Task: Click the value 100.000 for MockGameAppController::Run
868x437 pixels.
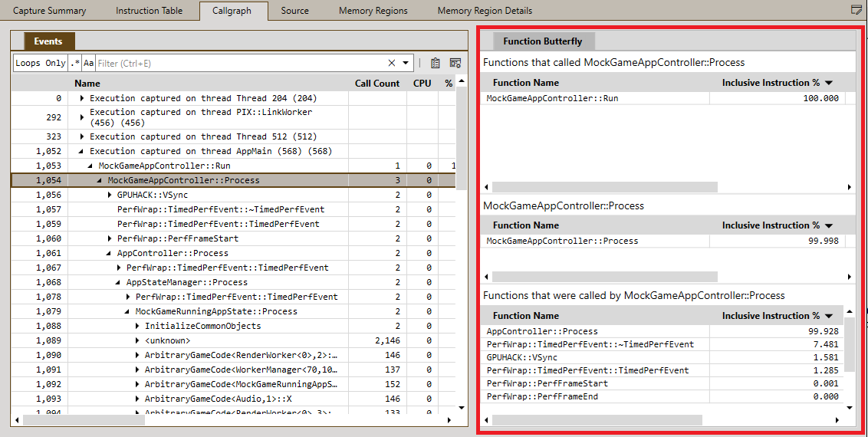Action: pos(820,98)
